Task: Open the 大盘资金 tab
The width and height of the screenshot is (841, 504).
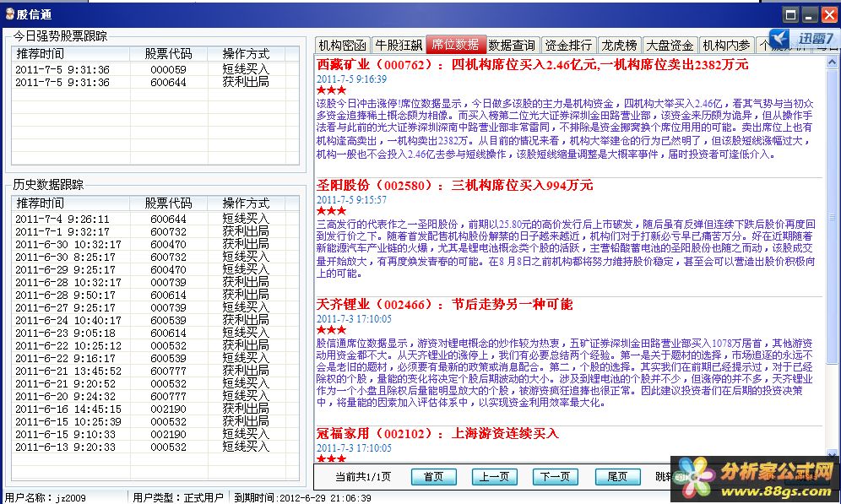Action: tap(670, 45)
